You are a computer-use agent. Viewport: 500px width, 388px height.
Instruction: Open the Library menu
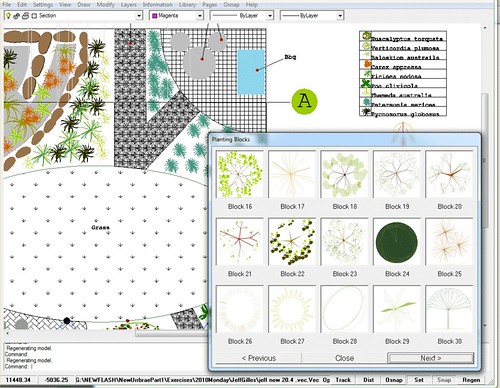pyautogui.click(x=187, y=5)
